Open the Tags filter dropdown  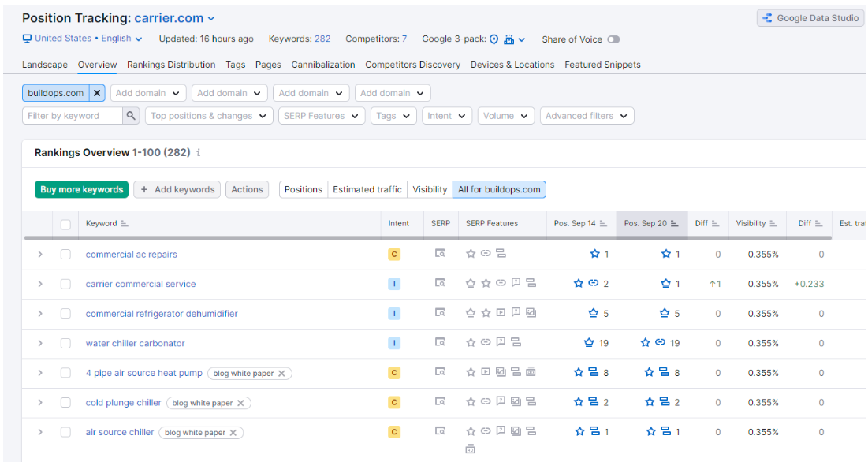click(x=393, y=116)
